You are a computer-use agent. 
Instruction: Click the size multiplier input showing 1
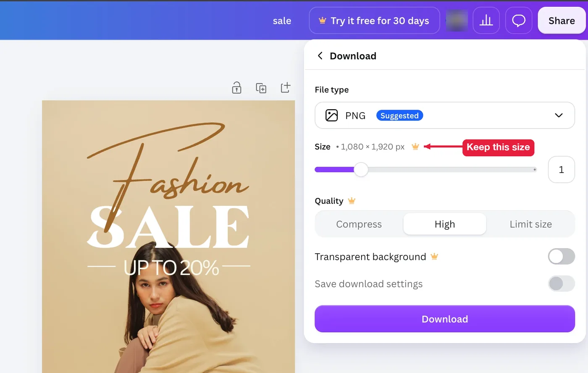click(561, 170)
